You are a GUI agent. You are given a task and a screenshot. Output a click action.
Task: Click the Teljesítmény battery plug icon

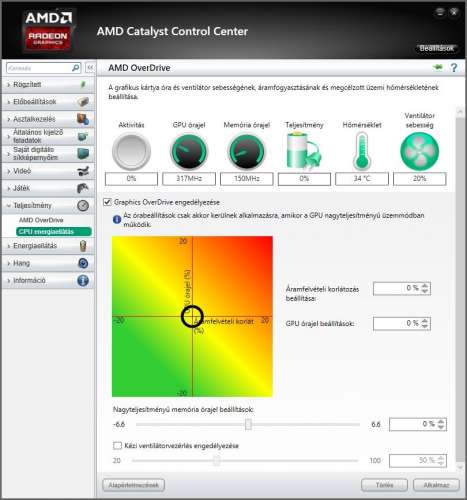coord(304,150)
